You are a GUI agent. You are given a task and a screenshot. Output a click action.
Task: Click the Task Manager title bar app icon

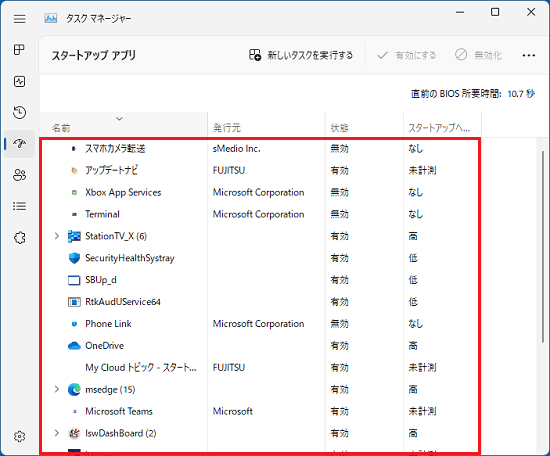click(51, 18)
